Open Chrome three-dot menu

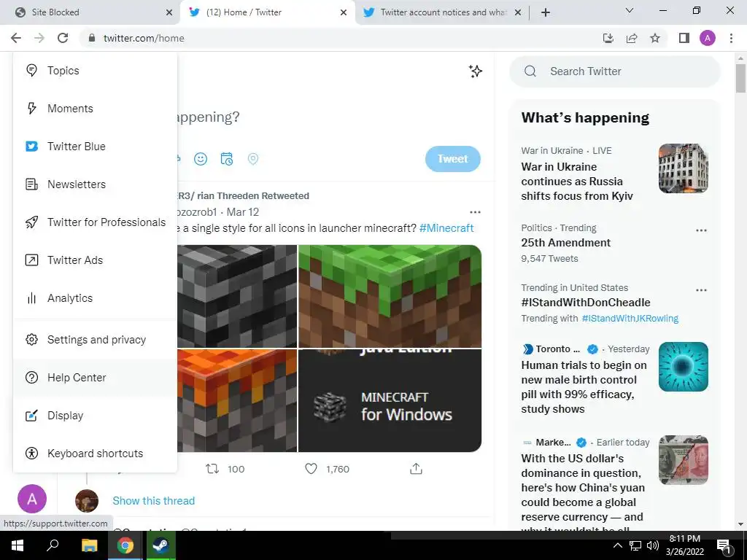731,38
